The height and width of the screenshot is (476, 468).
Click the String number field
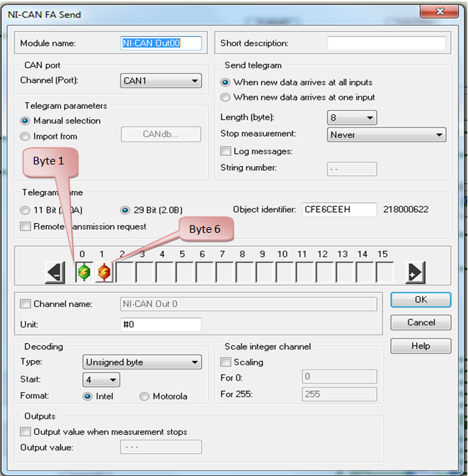click(352, 169)
